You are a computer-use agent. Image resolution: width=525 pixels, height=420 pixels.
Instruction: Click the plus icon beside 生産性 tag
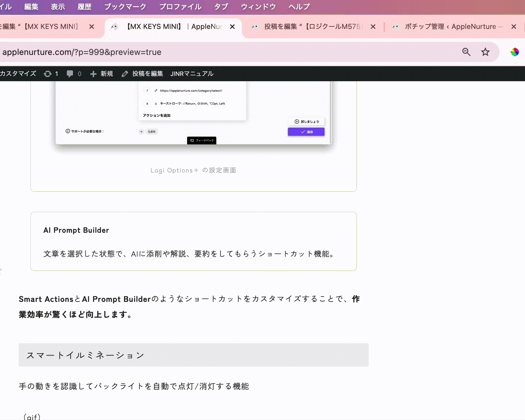tap(141, 132)
